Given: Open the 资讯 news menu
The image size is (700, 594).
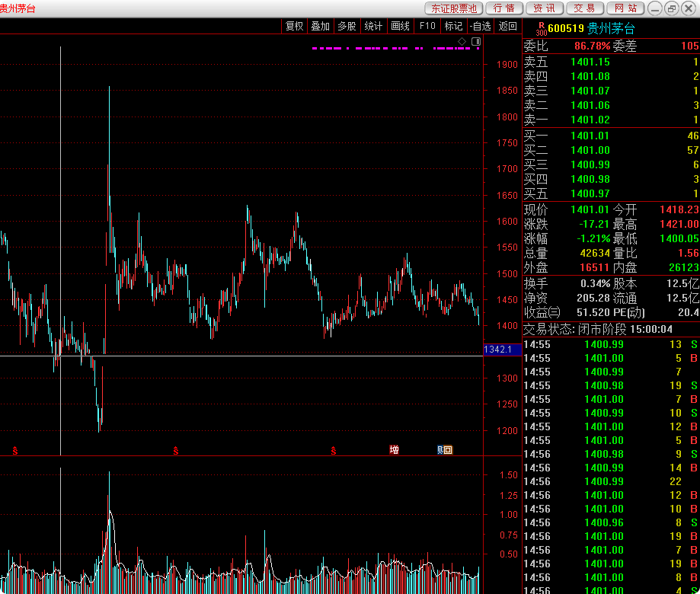Looking at the screenshot, I should 545,8.
